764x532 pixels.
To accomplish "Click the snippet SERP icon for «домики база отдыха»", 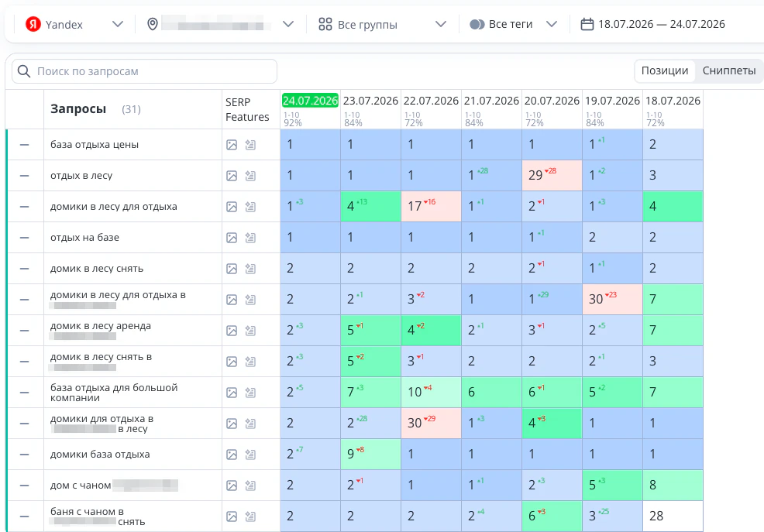I will pos(250,455).
